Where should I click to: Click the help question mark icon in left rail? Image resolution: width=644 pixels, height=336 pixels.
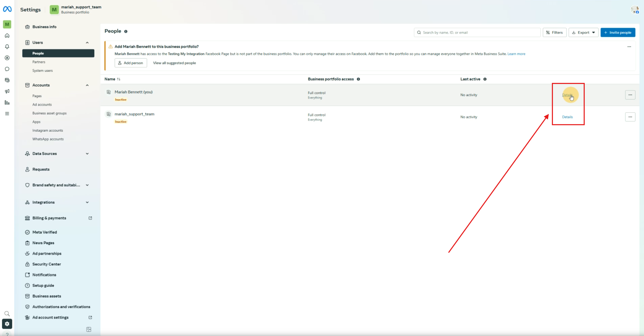[x=7, y=334]
